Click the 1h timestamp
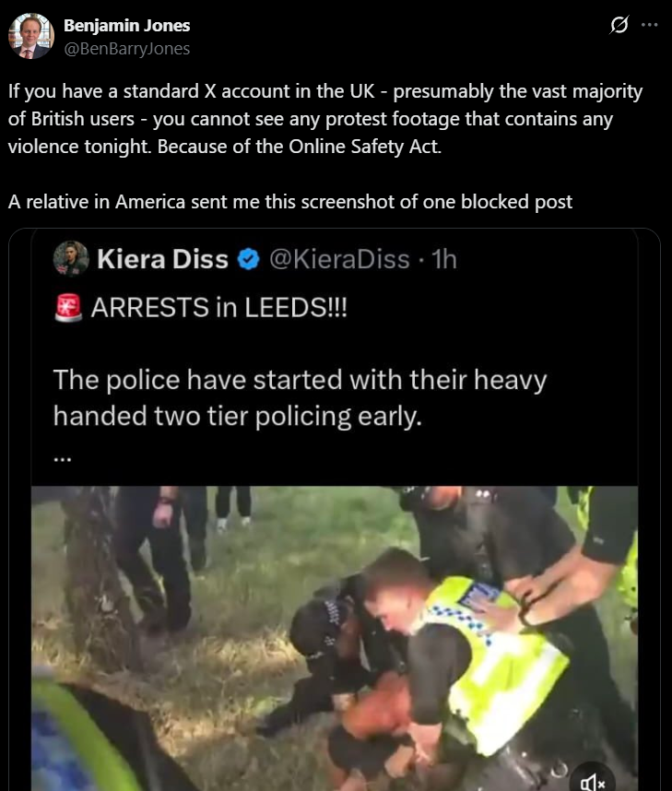The width and height of the screenshot is (672, 791). [x=444, y=259]
